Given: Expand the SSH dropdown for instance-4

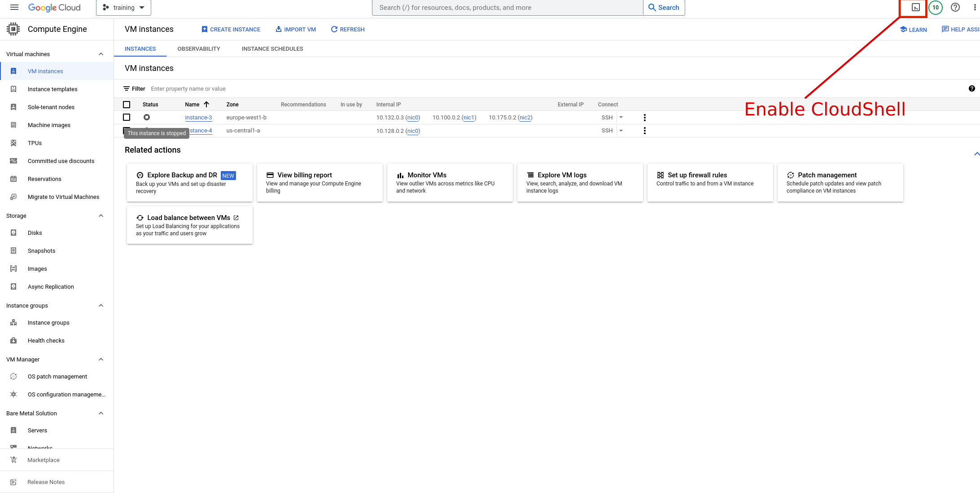Looking at the screenshot, I should click(x=621, y=131).
